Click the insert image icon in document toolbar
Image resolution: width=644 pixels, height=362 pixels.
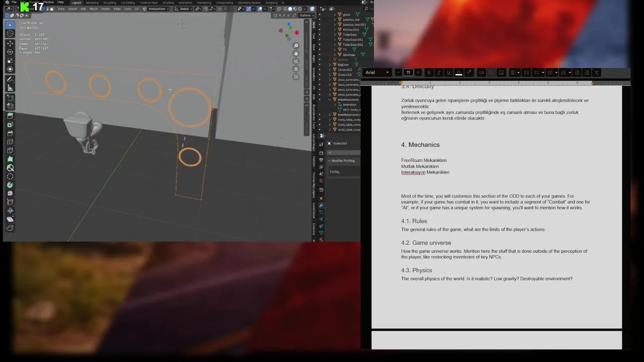(x=501, y=72)
